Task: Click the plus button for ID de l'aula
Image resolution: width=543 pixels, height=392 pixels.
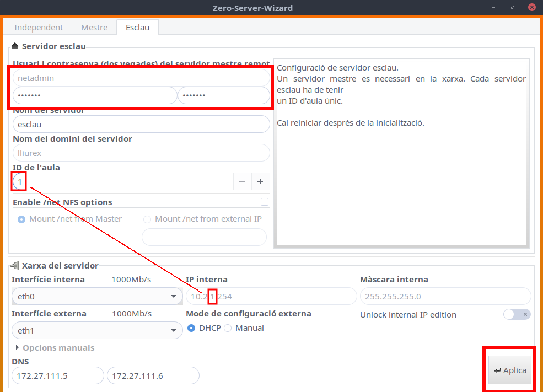Action: [260, 181]
